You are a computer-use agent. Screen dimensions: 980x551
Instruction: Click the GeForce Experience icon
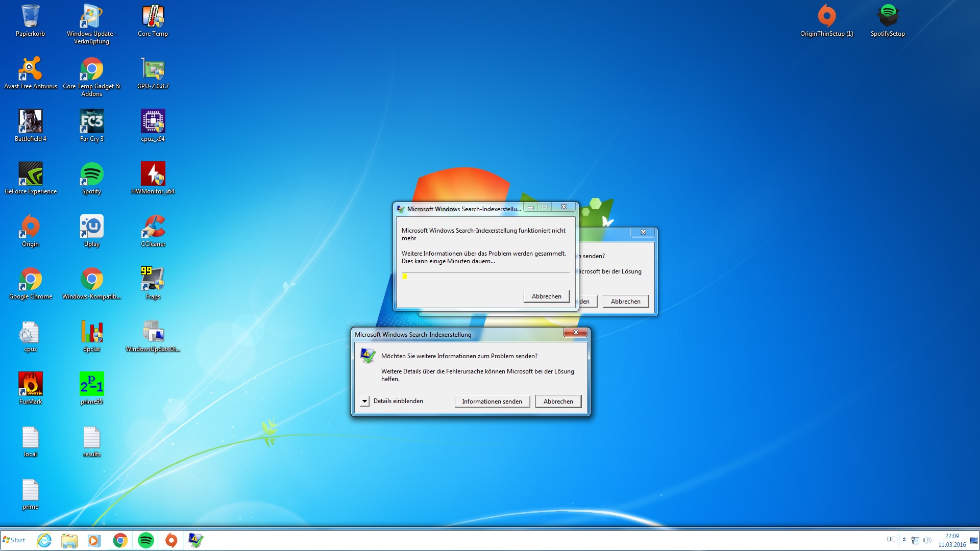pos(31,174)
